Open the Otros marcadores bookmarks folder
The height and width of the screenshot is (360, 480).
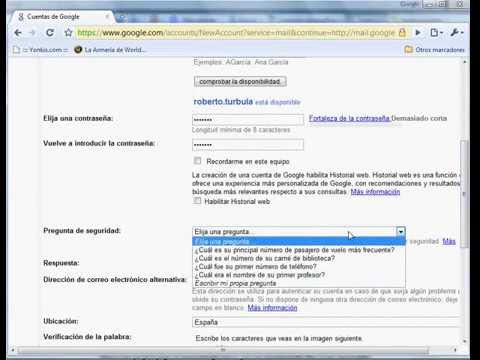tap(434, 50)
